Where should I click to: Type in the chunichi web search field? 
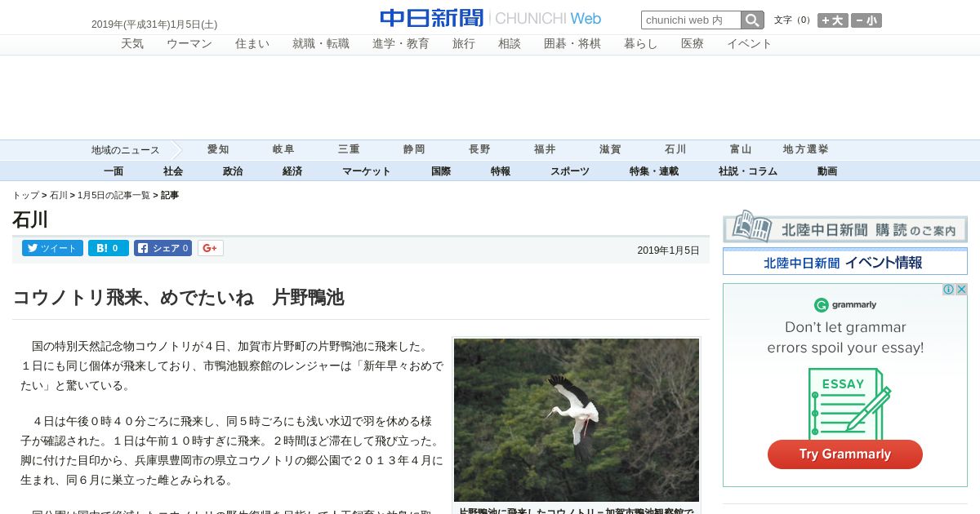691,20
